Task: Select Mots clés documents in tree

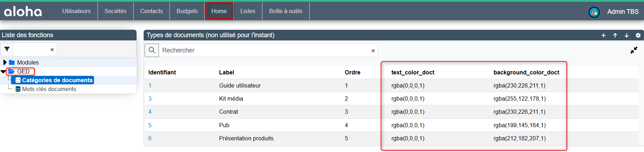Action: pyautogui.click(x=49, y=89)
